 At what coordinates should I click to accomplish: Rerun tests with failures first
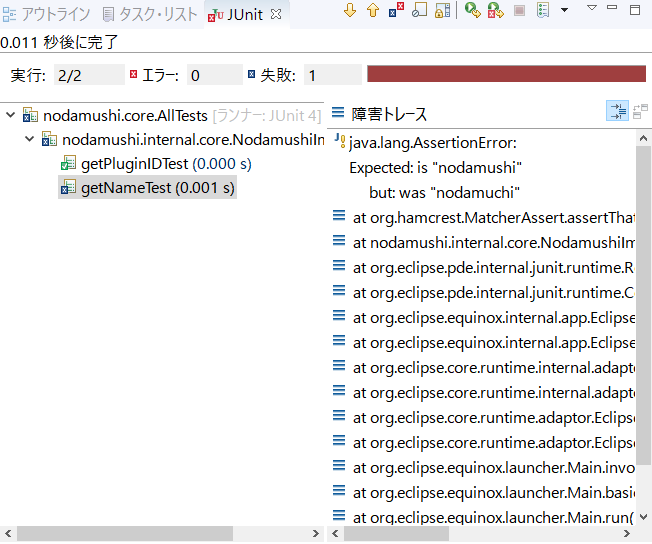496,10
